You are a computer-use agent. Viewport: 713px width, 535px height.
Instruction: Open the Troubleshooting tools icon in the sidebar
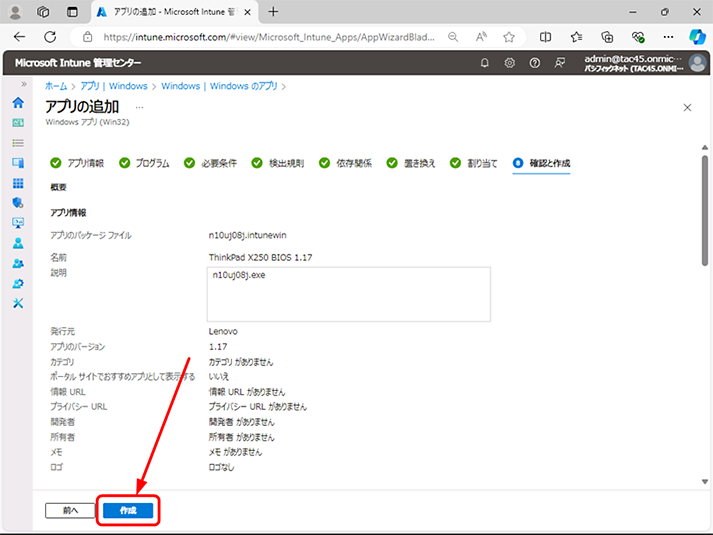(x=18, y=303)
